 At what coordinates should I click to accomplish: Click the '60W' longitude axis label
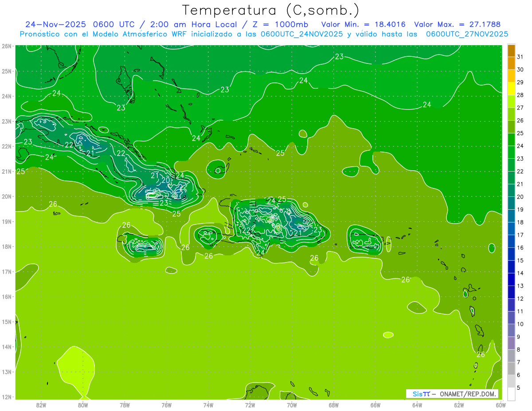point(501,405)
